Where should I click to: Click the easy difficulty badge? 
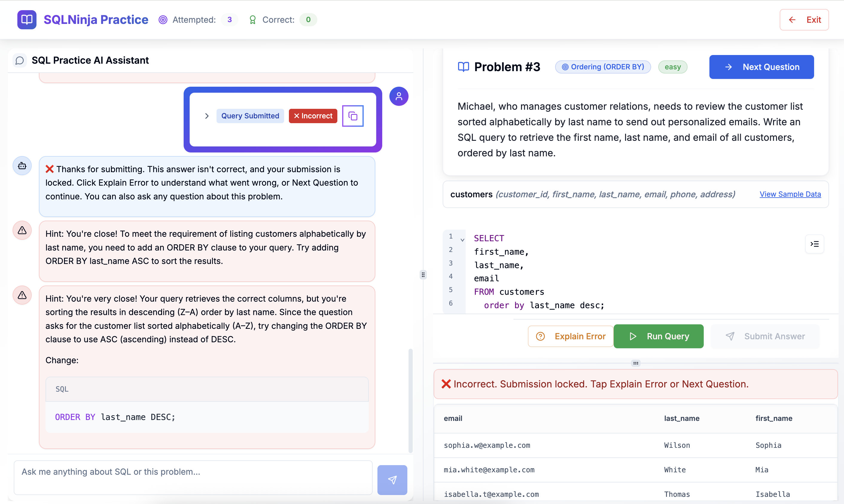pos(672,67)
